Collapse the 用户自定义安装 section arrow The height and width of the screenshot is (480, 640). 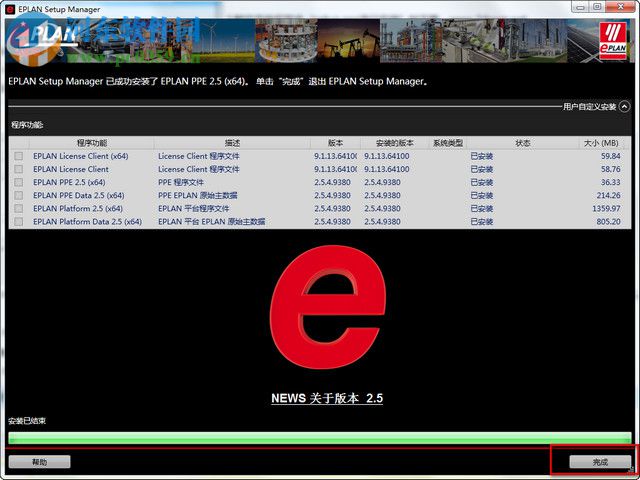click(624, 107)
